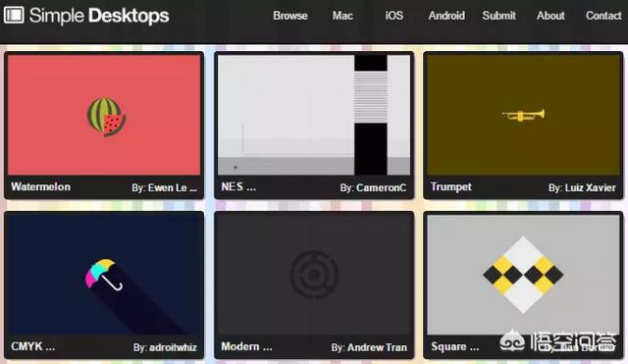Visit the About page
This screenshot has height=364, width=628.
pos(550,16)
